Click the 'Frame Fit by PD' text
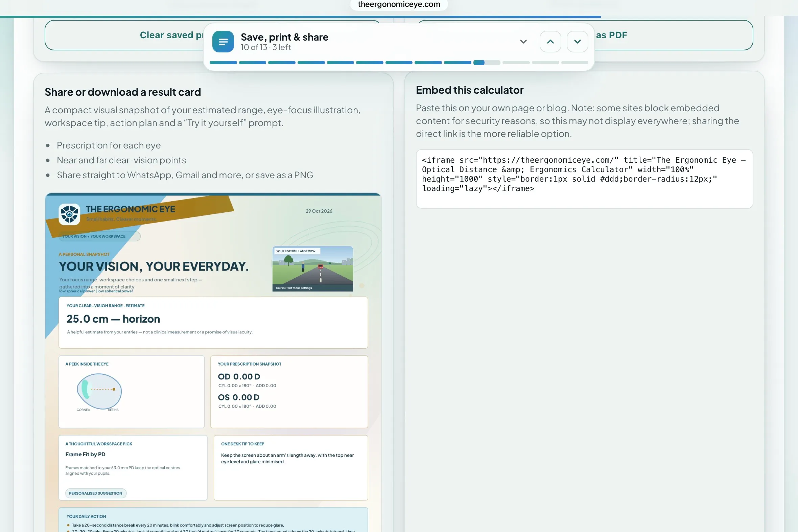This screenshot has width=798, height=532. 85,454
